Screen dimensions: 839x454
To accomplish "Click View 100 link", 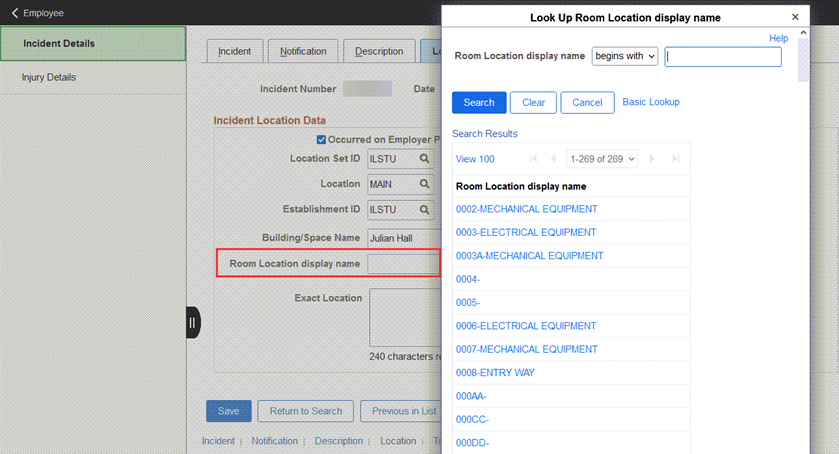I will tap(475, 159).
